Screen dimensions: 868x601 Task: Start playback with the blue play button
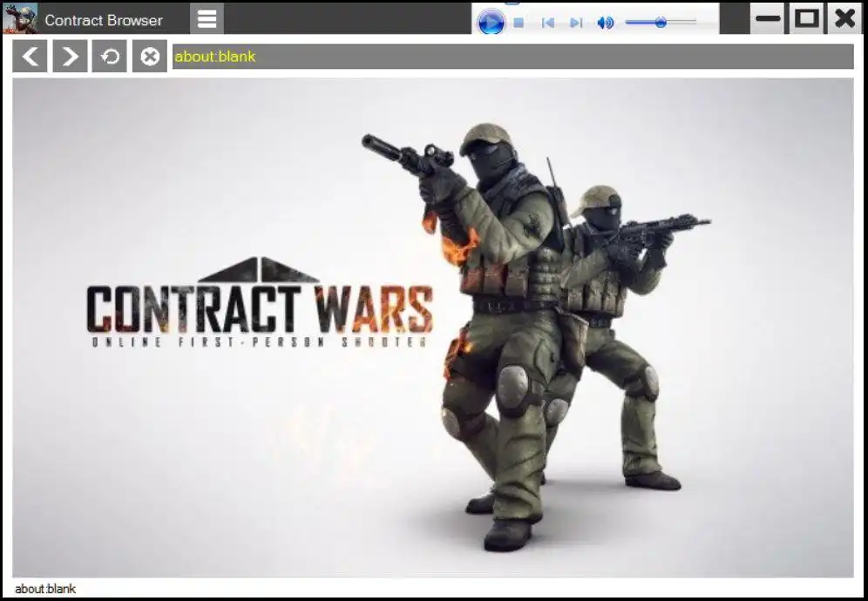pyautogui.click(x=491, y=23)
